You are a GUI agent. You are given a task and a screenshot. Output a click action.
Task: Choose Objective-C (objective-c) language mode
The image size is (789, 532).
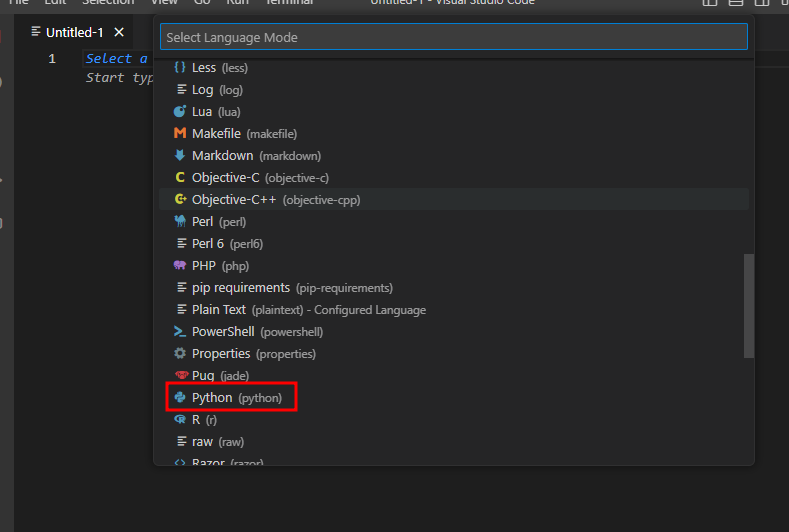pyautogui.click(x=454, y=177)
